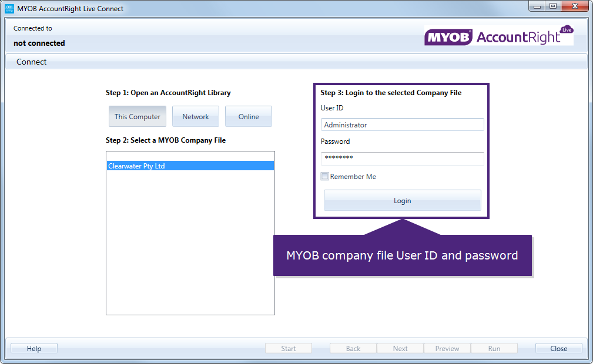This screenshot has width=593, height=364.
Task: Enable the Remember Me checkbox
Action: coord(324,176)
